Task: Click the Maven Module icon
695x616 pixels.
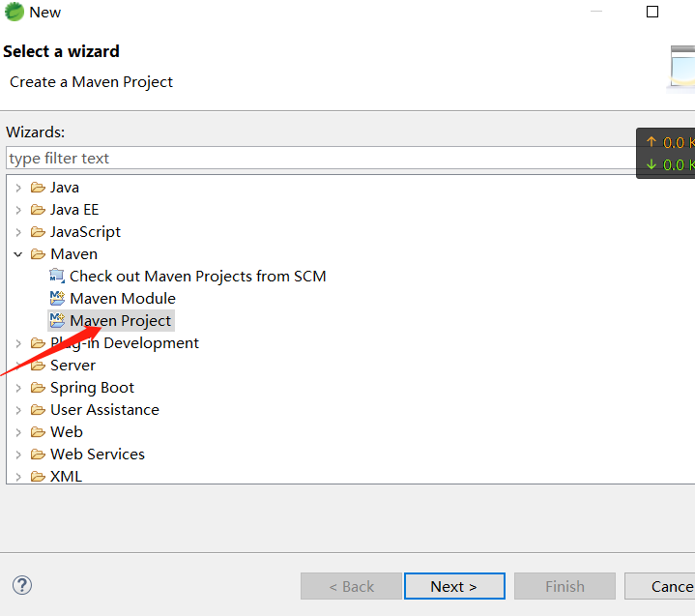Action: tap(57, 298)
